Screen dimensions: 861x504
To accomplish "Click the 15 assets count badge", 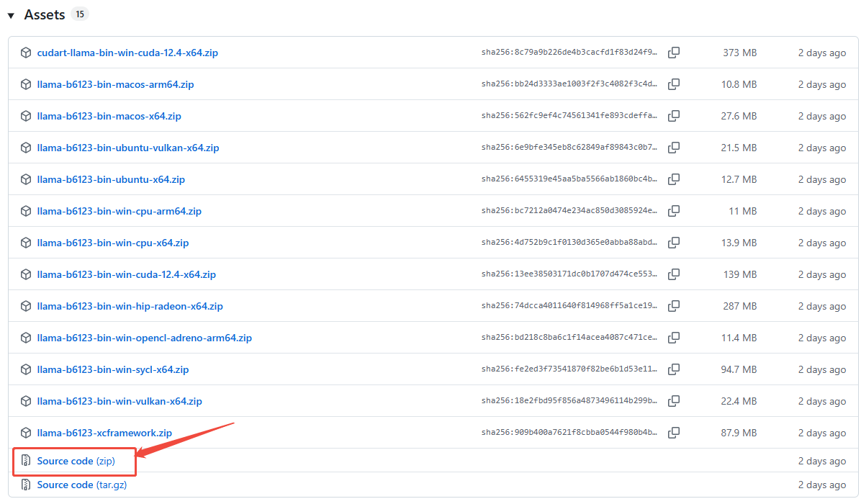I will click(x=80, y=14).
